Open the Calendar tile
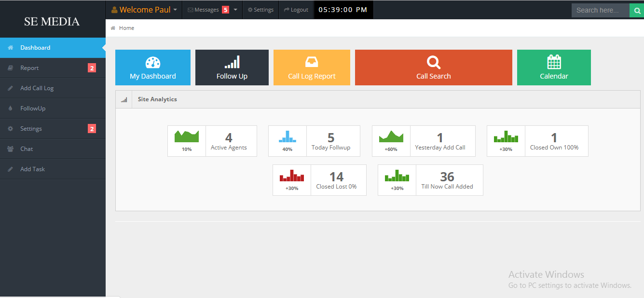644x298 pixels. [x=554, y=68]
